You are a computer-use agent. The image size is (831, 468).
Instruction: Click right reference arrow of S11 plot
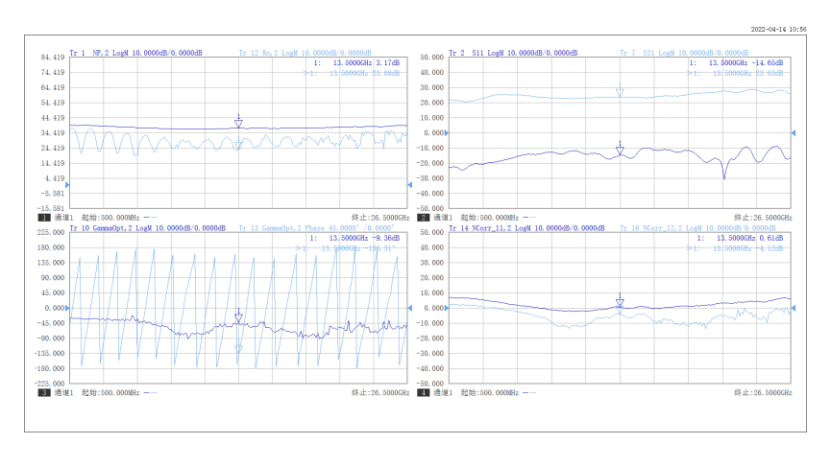tap(793, 132)
